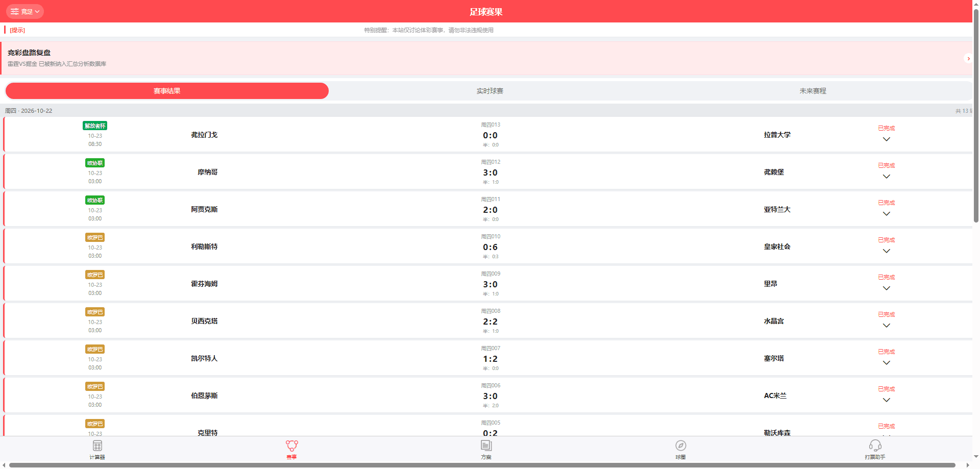The image size is (980, 469).
Task: Expand details for 利勒斯特 vs 皇家社会
Action: (x=887, y=251)
